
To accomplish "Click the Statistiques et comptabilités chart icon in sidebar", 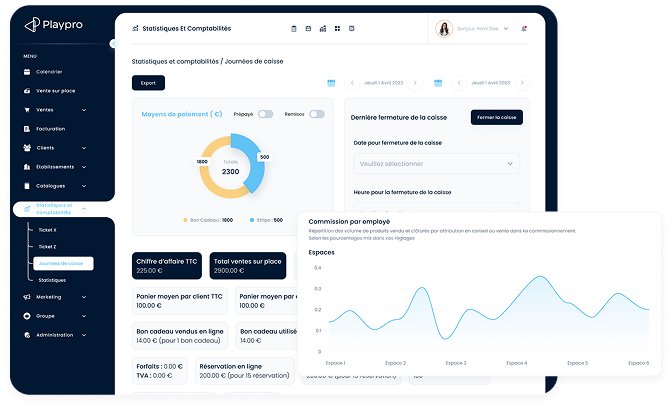I will 27,209.
